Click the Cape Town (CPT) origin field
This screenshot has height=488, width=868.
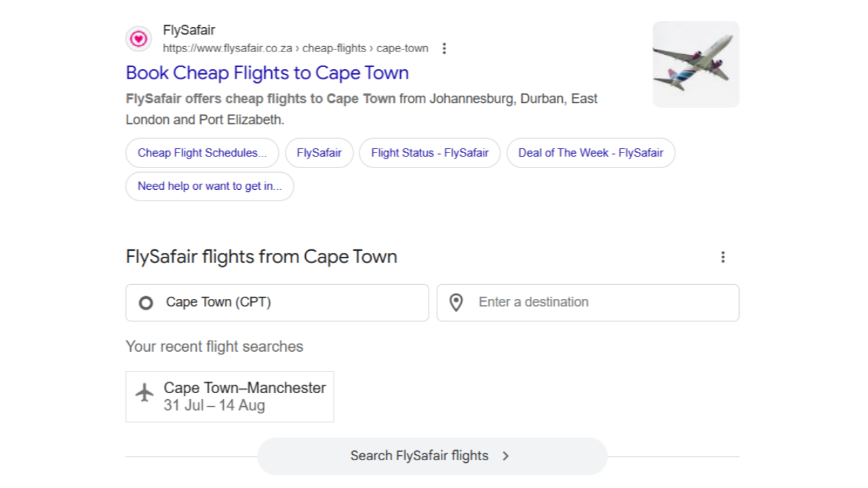pyautogui.click(x=277, y=302)
